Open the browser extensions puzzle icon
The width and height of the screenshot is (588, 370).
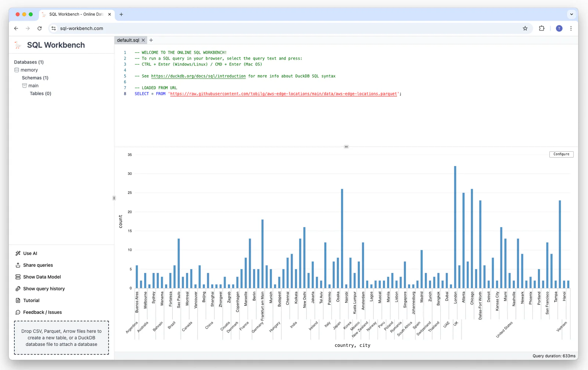point(542,28)
